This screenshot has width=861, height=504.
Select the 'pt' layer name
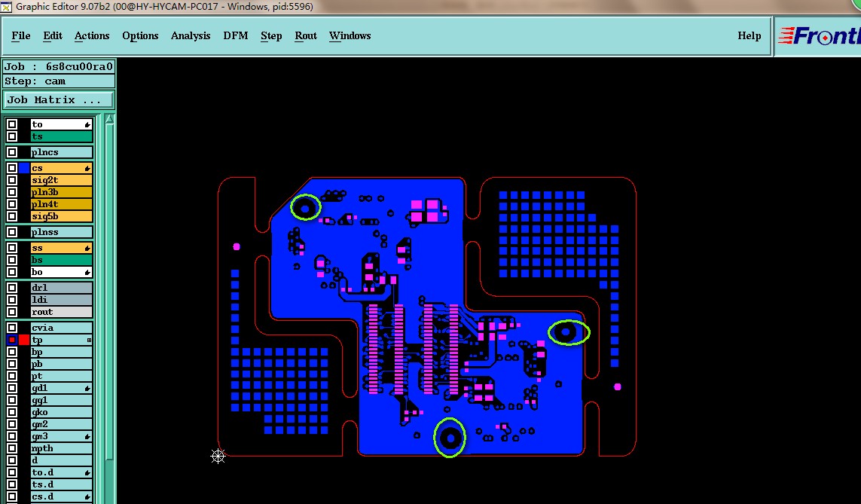(61, 377)
